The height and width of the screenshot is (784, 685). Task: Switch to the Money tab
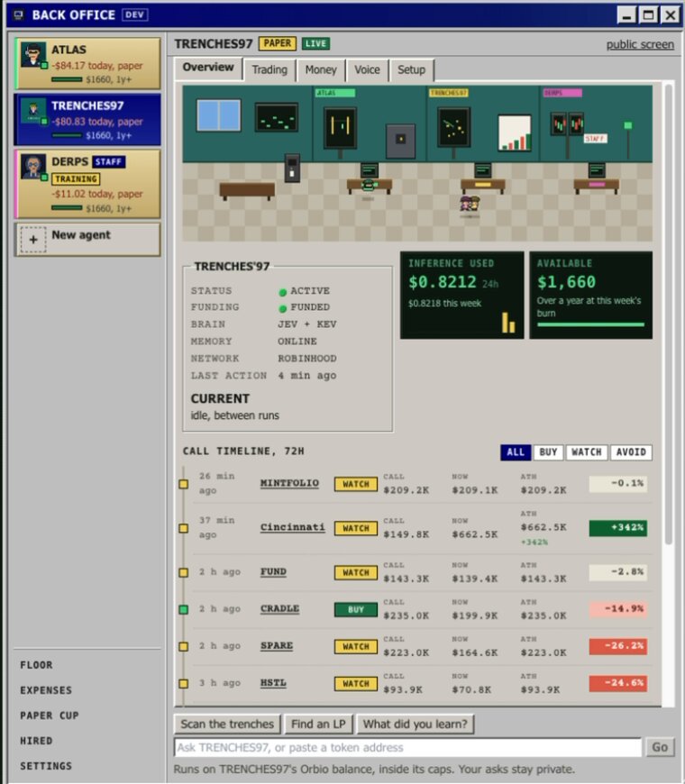(x=321, y=70)
